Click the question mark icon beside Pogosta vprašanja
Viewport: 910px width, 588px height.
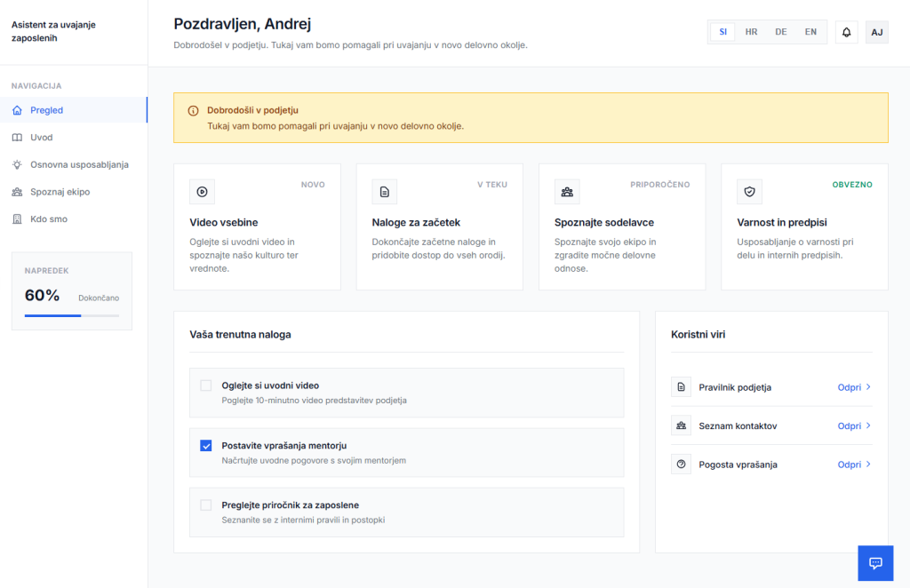(682, 465)
